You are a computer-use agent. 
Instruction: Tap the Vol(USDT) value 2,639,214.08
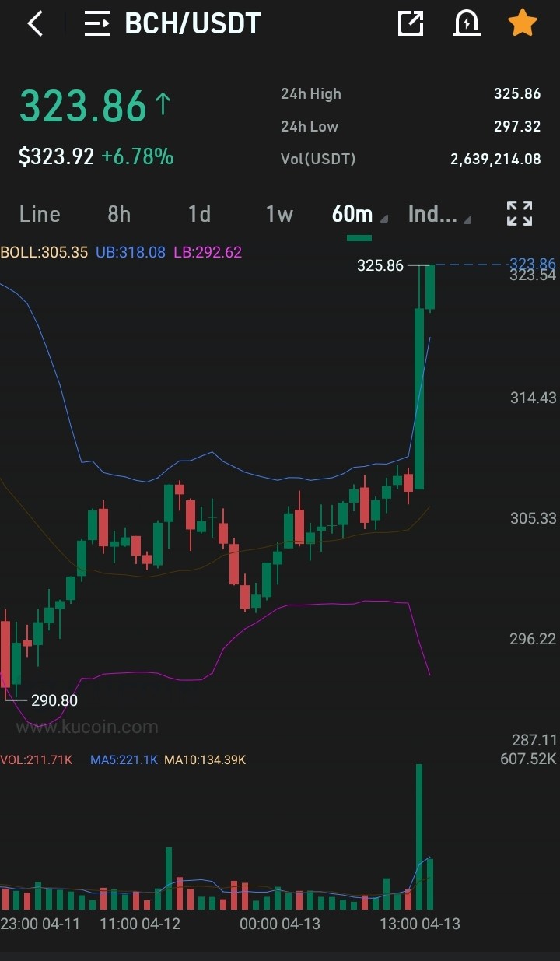(x=495, y=160)
